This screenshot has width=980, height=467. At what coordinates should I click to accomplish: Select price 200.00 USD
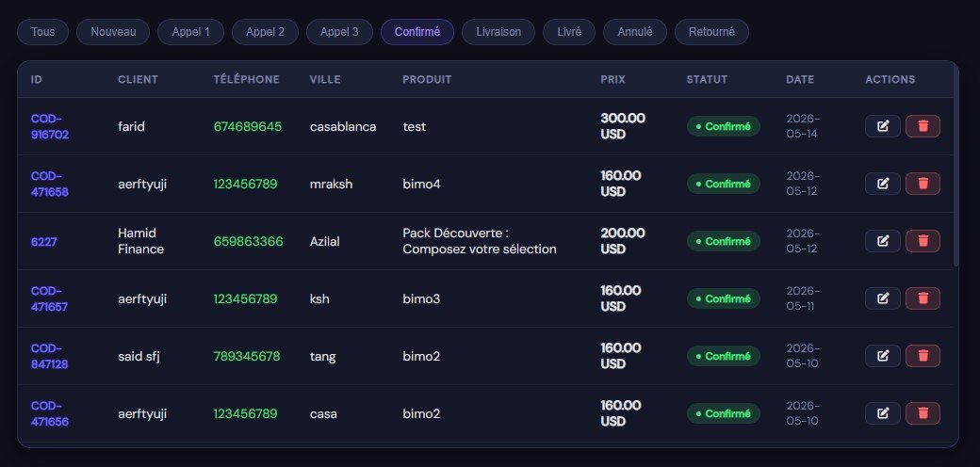(x=623, y=241)
